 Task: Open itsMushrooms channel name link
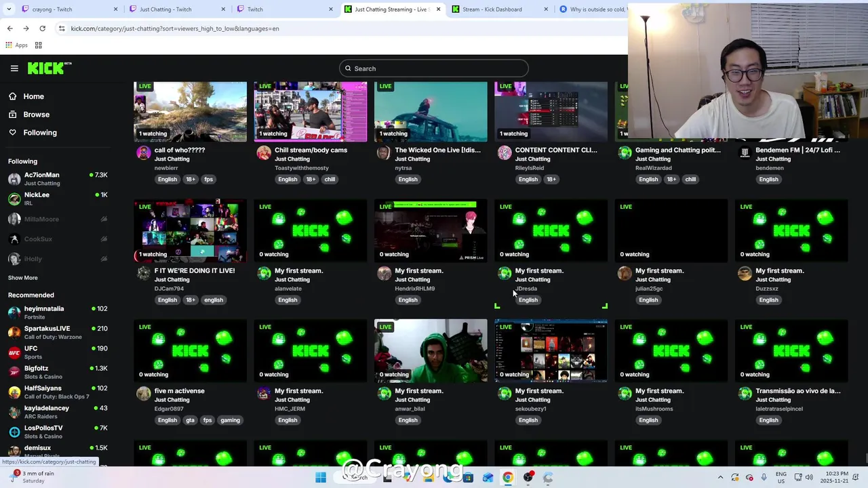654,409
